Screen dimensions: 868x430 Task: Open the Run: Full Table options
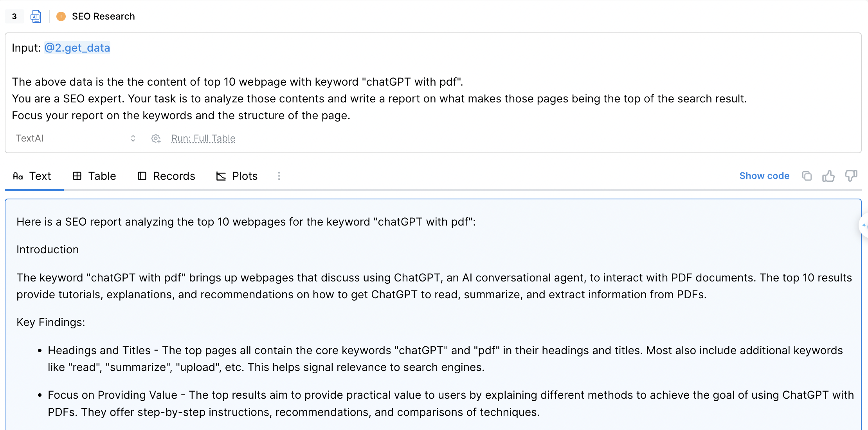pyautogui.click(x=203, y=138)
